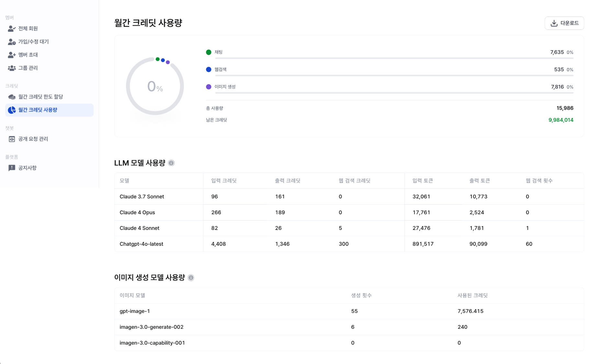Click the 입력 크레딧 column header
Image resolution: width=599 pixels, height=364 pixels.
[x=224, y=181]
